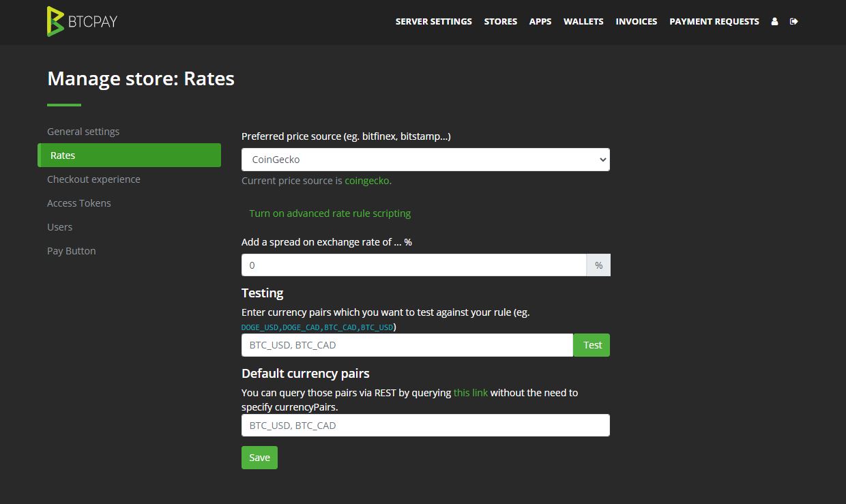The width and height of the screenshot is (846, 504).
Task: Click the BTCPay logo
Action: [82, 21]
